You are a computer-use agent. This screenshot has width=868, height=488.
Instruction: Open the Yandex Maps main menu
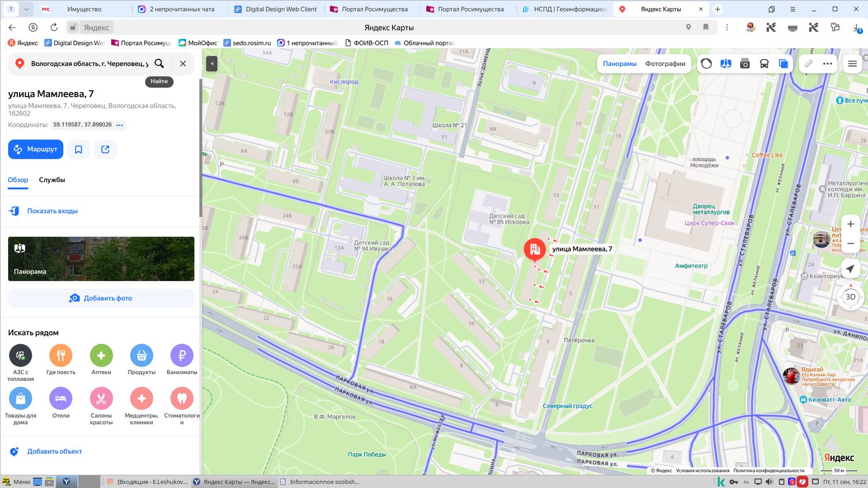point(852,64)
